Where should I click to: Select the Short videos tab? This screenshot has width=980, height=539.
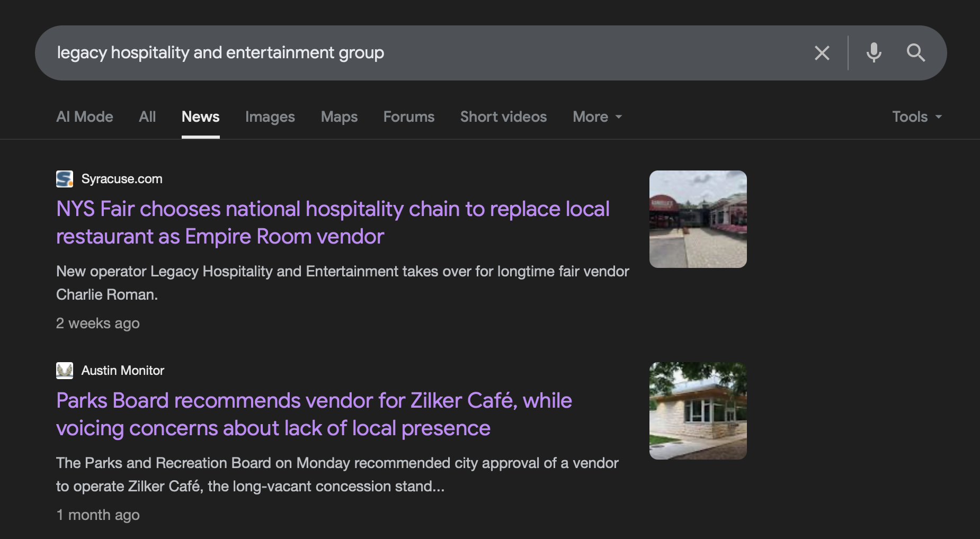(x=503, y=117)
